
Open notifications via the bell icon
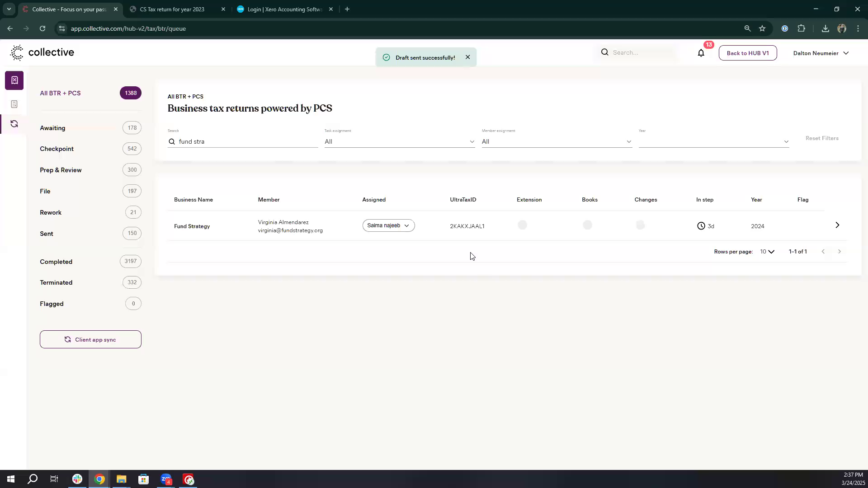click(x=701, y=53)
